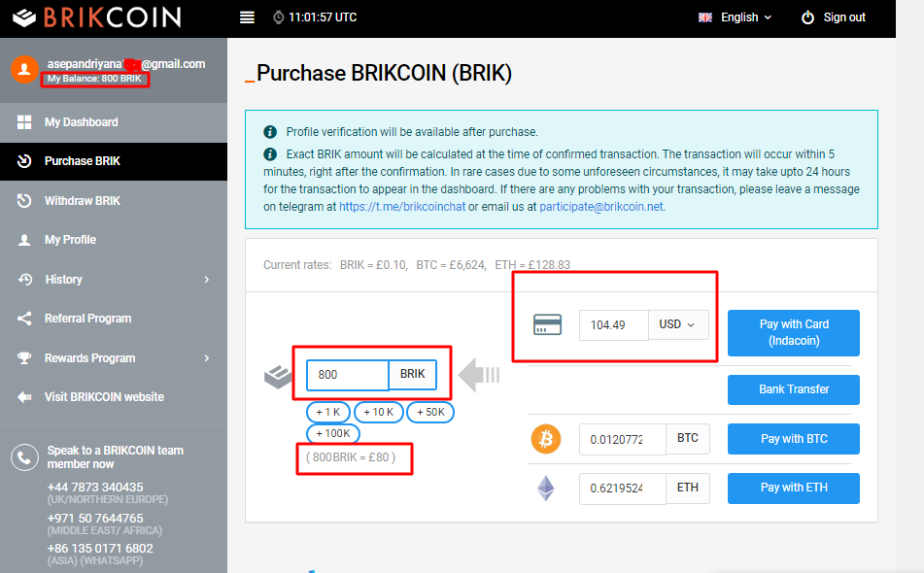Expand Rewards Program submenu chevron

(207, 358)
